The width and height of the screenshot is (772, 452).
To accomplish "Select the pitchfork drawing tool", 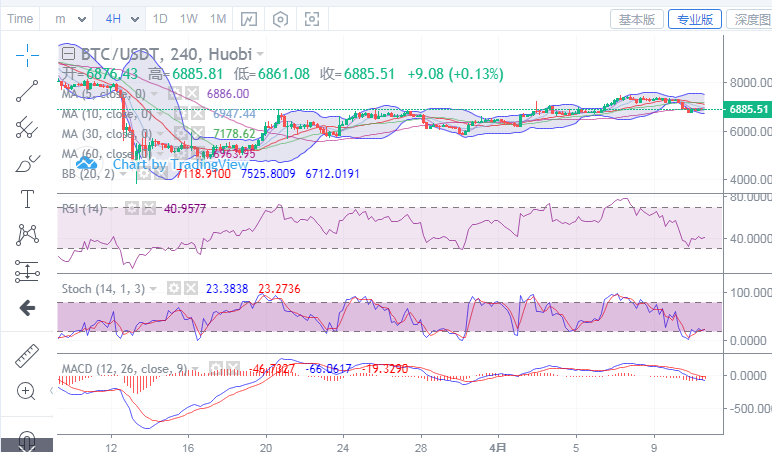I will 27,127.
